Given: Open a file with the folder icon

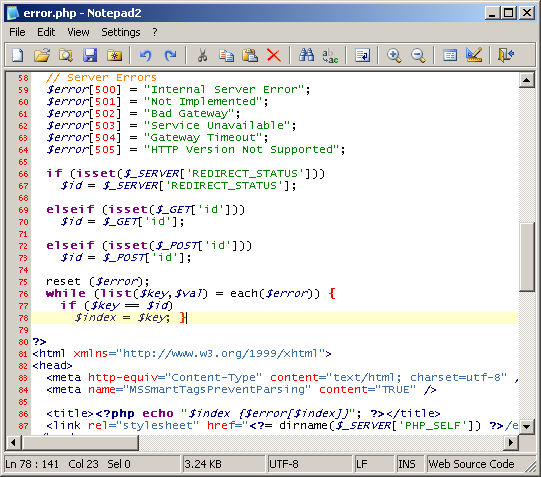Looking at the screenshot, I should [x=42, y=55].
